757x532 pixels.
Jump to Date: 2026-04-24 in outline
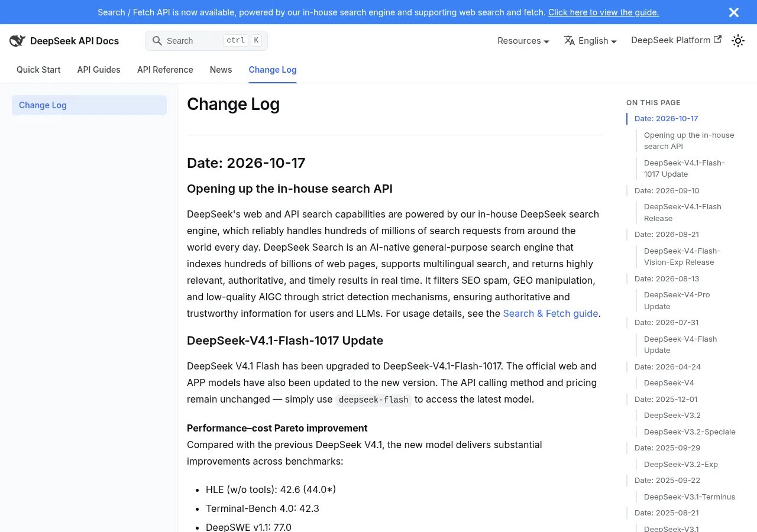[668, 366]
